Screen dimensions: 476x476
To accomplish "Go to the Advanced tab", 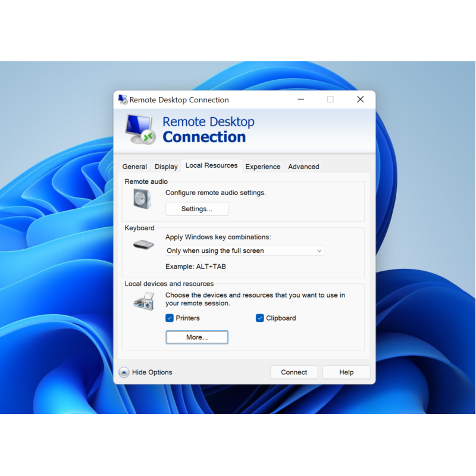I will (303, 167).
